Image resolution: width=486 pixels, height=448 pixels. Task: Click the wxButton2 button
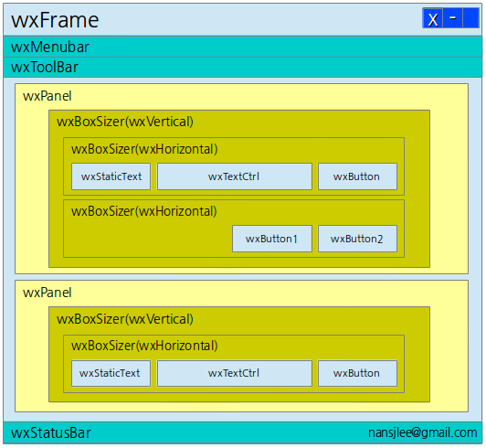[357, 239]
